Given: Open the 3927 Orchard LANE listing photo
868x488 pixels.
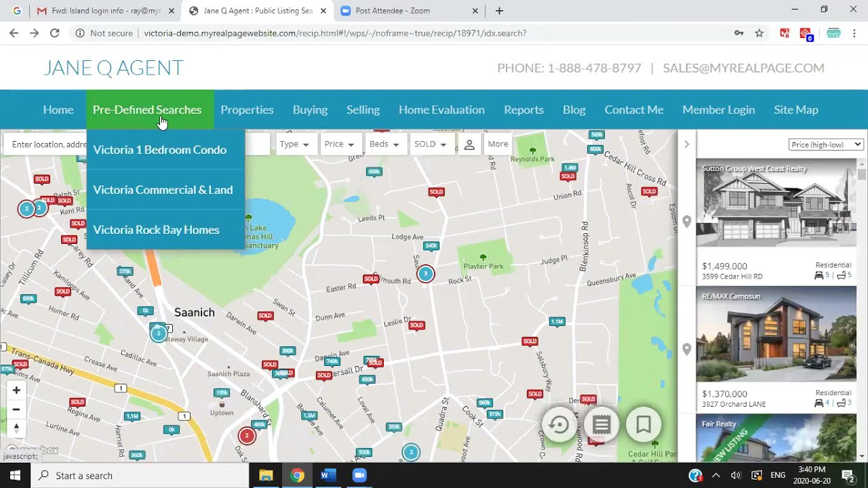Looking at the screenshot, I should 776,334.
